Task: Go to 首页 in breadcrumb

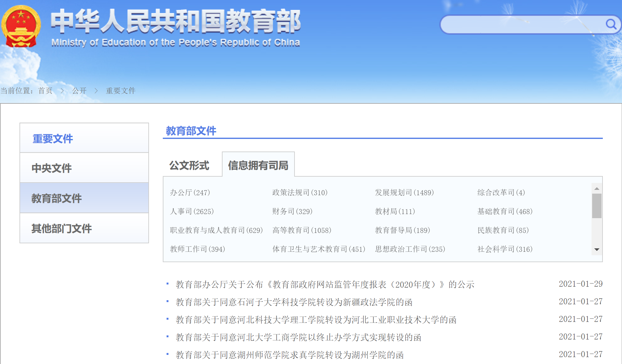Action: coord(45,91)
